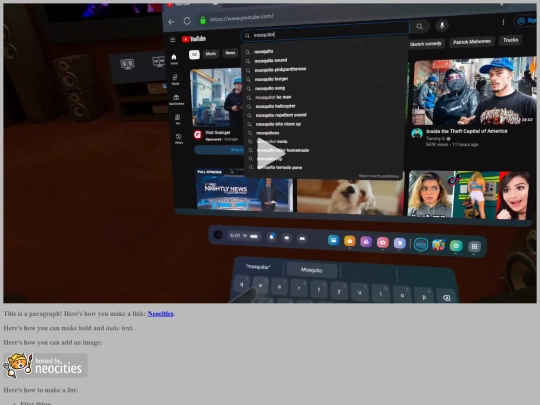Open notifications with the bell icon on the dock
Image resolution: width=540 pixels, height=405 pixels.
click(x=272, y=237)
